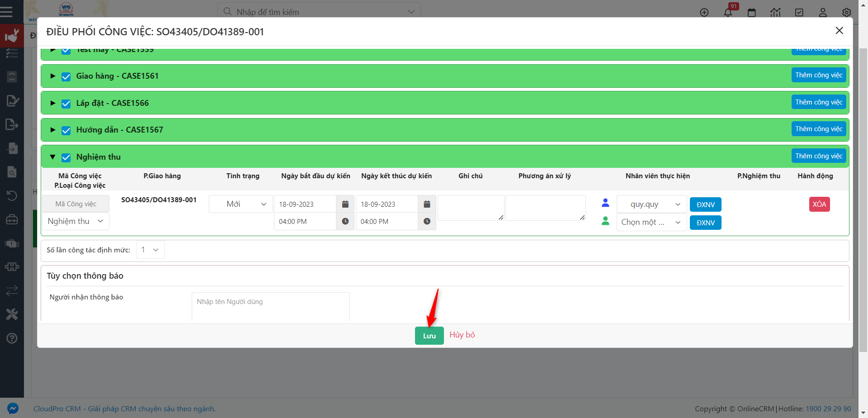Click Thêm công việc for Nghiệm thu
868x418 pixels.
coord(819,156)
